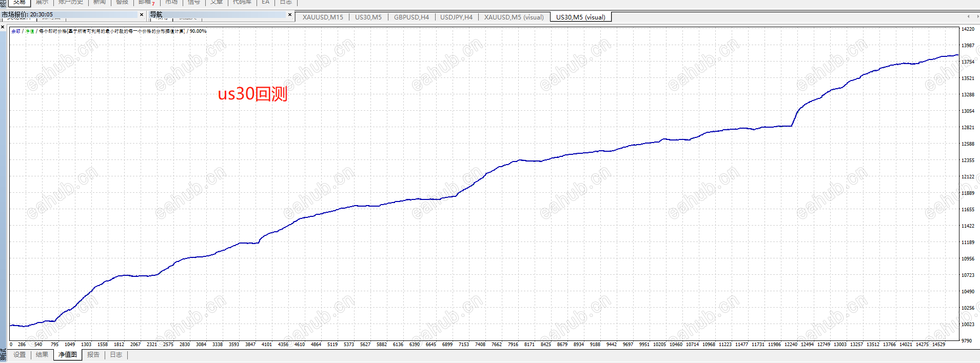Click the 12122 value on the vertical axis
Viewport: 980px width, 363px height.
[968, 177]
